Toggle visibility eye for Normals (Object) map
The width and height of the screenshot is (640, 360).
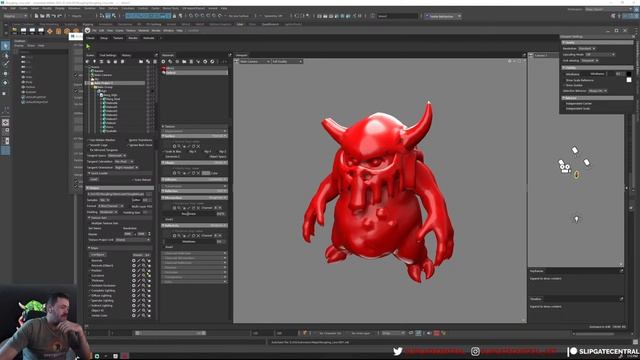pyautogui.click(x=133, y=265)
